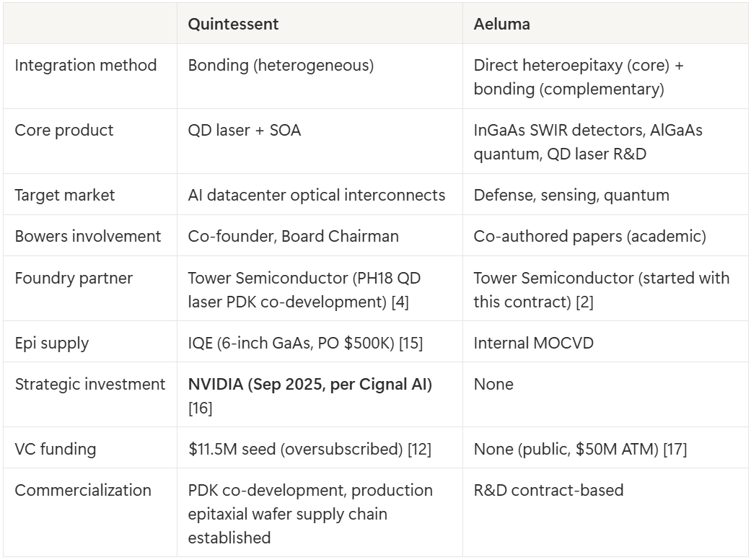Select the Bowers involvement row label
The width and height of the screenshot is (751, 560).
pyautogui.click(x=88, y=236)
